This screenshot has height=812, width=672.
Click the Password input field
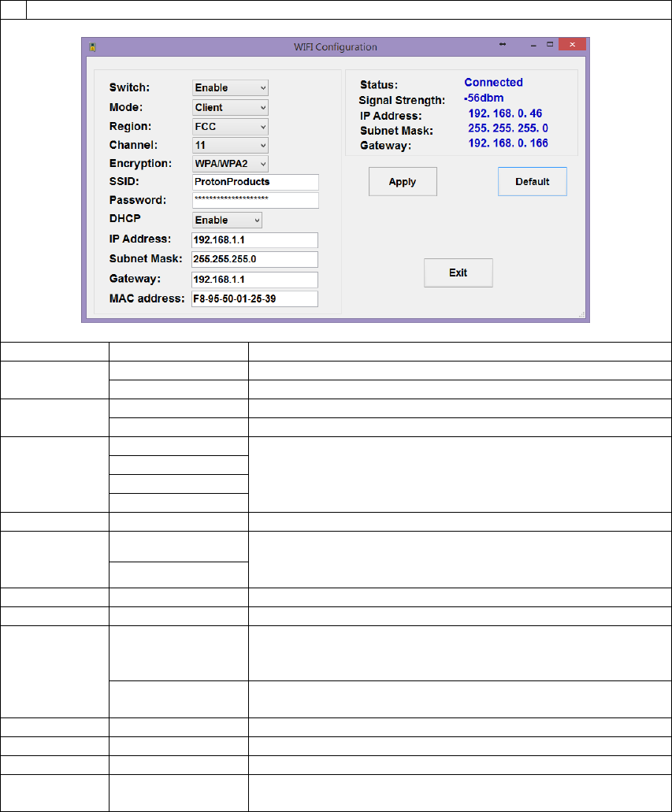(x=255, y=200)
